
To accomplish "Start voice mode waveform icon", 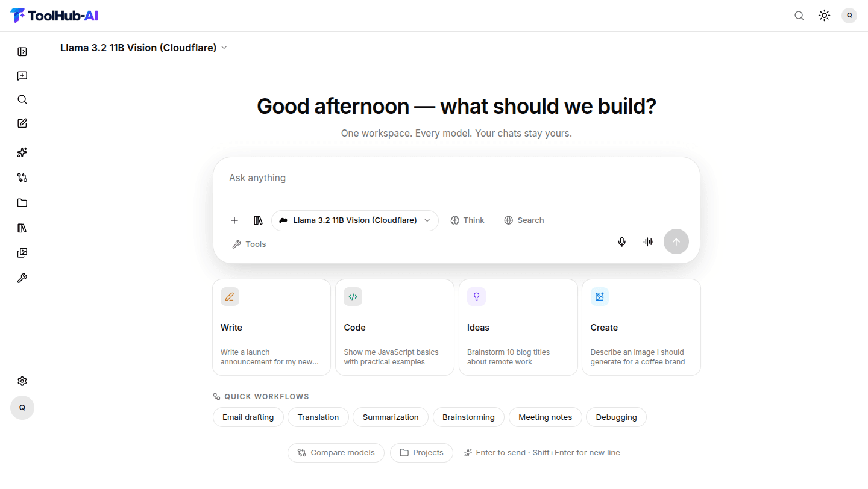I will [x=649, y=242].
